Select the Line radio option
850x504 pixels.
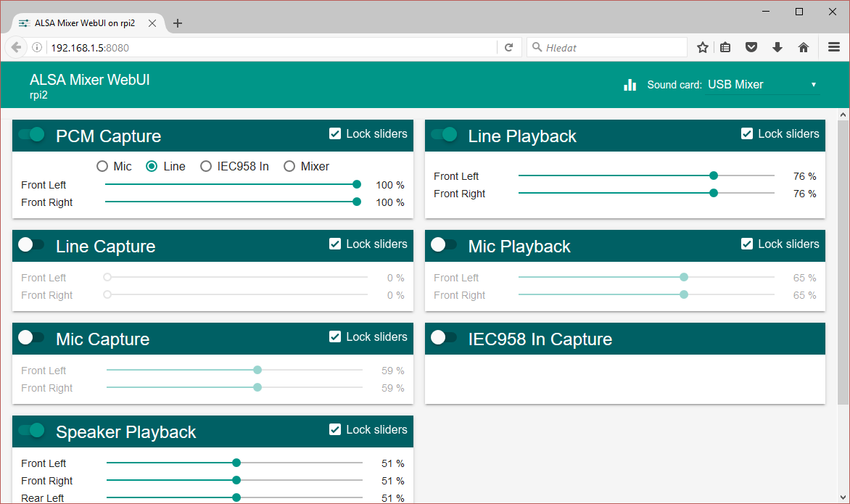click(152, 166)
